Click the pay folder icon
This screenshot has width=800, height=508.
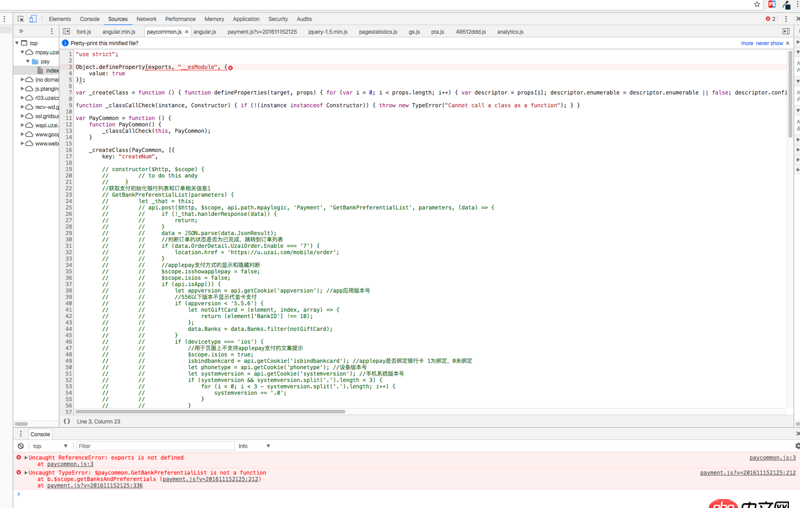35,61
